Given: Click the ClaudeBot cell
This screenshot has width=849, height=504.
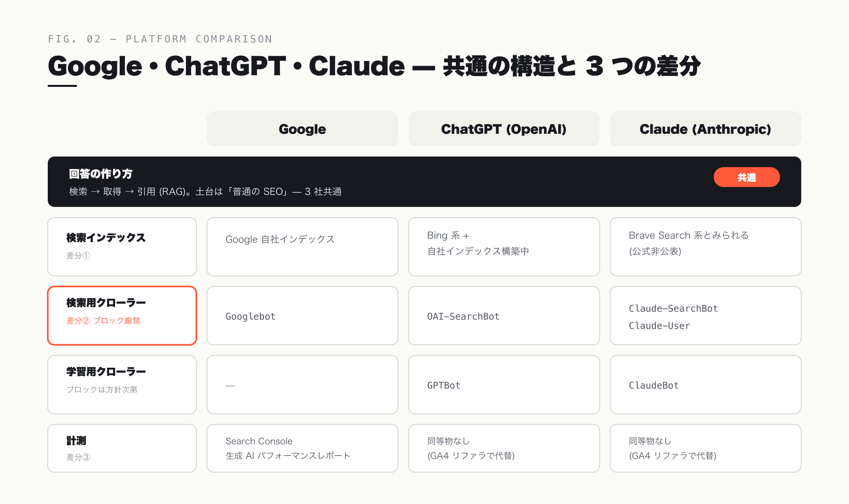Looking at the screenshot, I should [706, 385].
